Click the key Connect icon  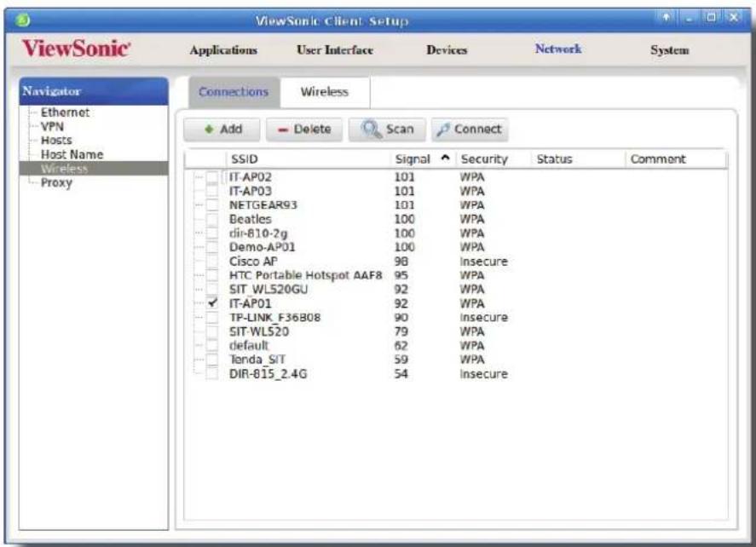click(443, 130)
